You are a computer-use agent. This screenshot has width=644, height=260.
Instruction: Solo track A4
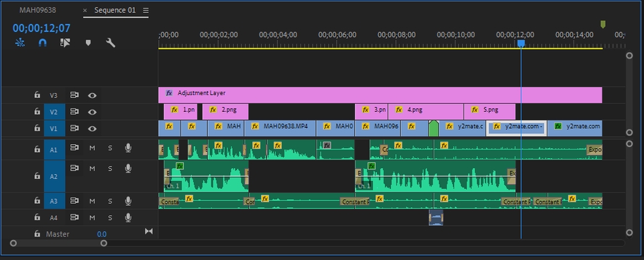[x=110, y=218]
